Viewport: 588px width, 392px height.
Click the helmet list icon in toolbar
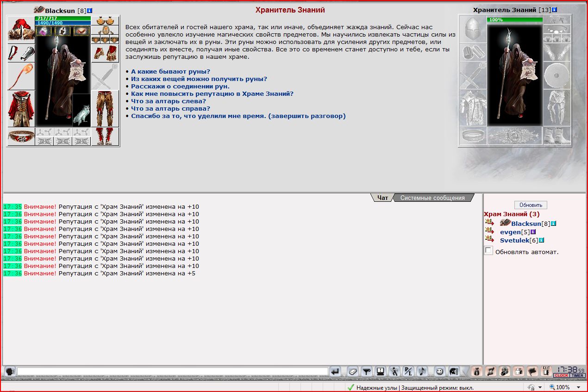(x=453, y=371)
